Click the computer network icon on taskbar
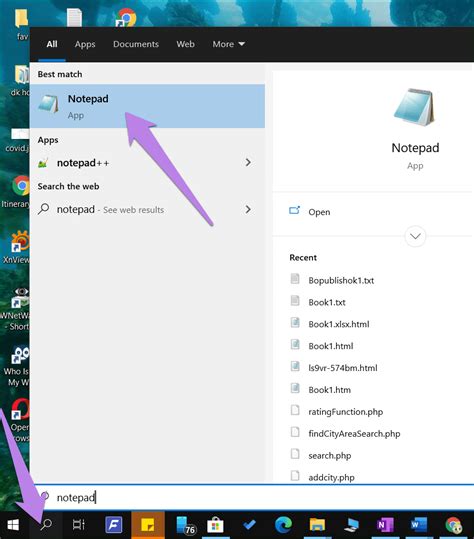 [x=351, y=525]
